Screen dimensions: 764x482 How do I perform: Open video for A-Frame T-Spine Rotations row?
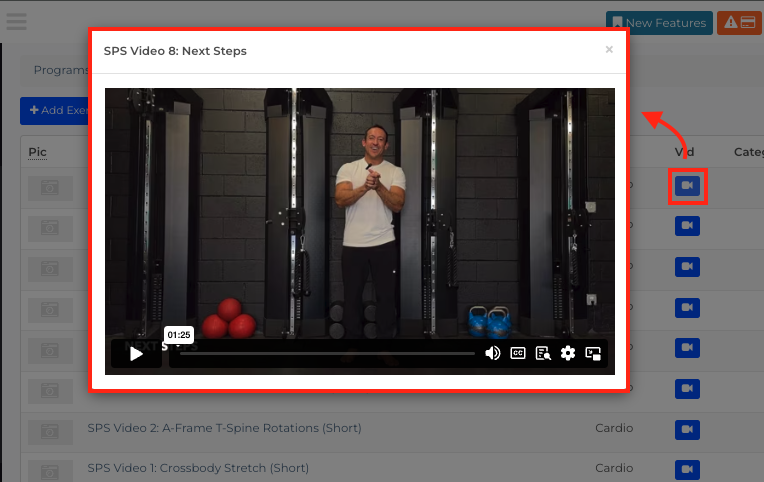pos(687,429)
